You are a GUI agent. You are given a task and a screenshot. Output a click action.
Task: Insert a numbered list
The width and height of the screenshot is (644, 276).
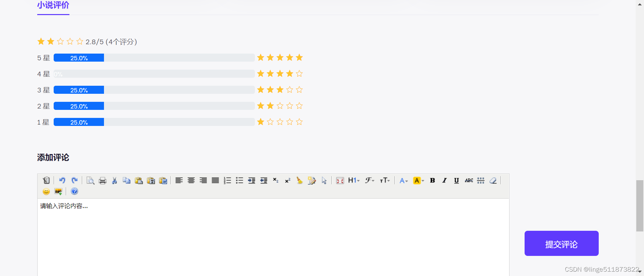227,181
